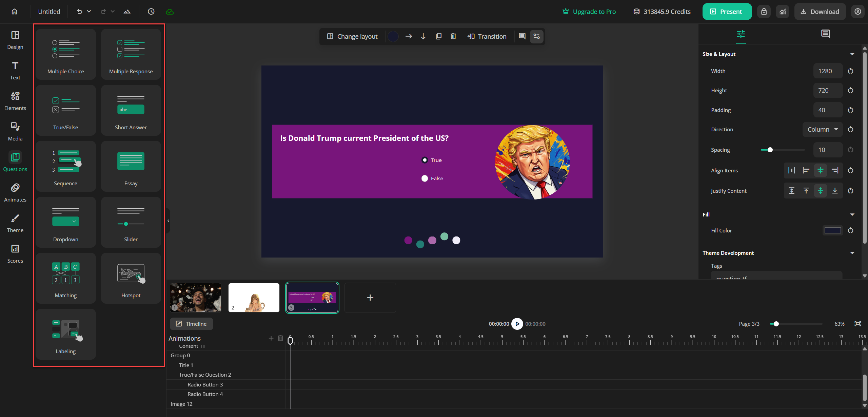Reset the Width value

click(x=850, y=71)
